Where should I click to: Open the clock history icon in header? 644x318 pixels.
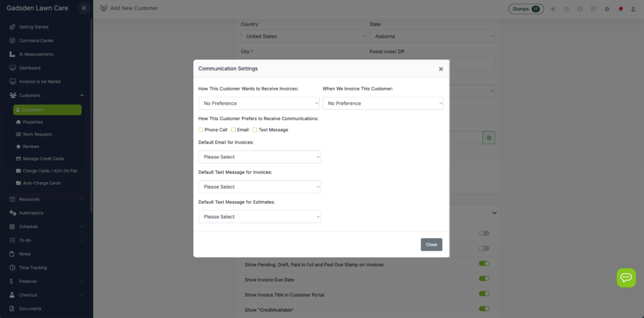pyautogui.click(x=580, y=9)
